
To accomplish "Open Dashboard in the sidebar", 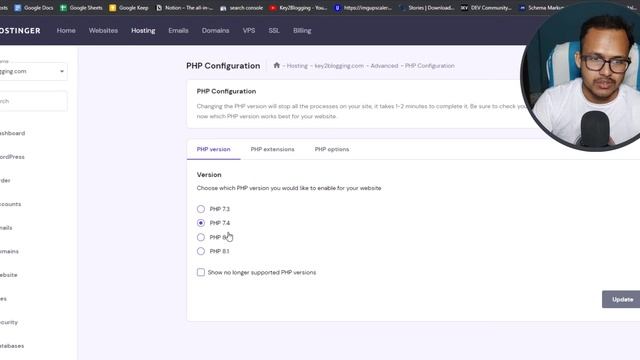I will 12,133.
